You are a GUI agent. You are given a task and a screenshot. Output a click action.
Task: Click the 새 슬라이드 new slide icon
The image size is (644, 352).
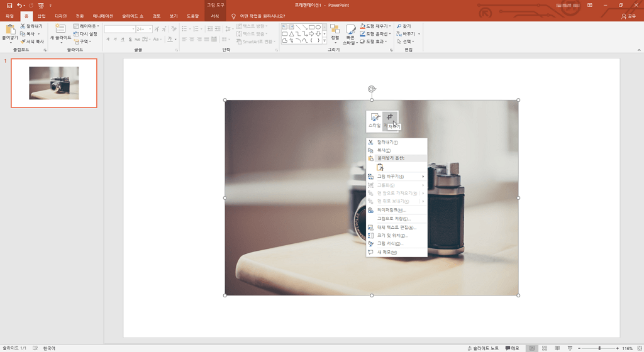click(x=60, y=29)
